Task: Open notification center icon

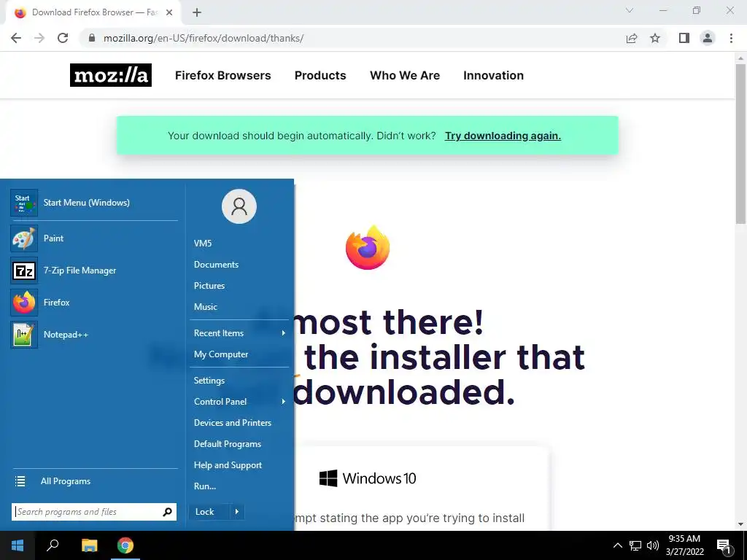Action: tap(724, 546)
